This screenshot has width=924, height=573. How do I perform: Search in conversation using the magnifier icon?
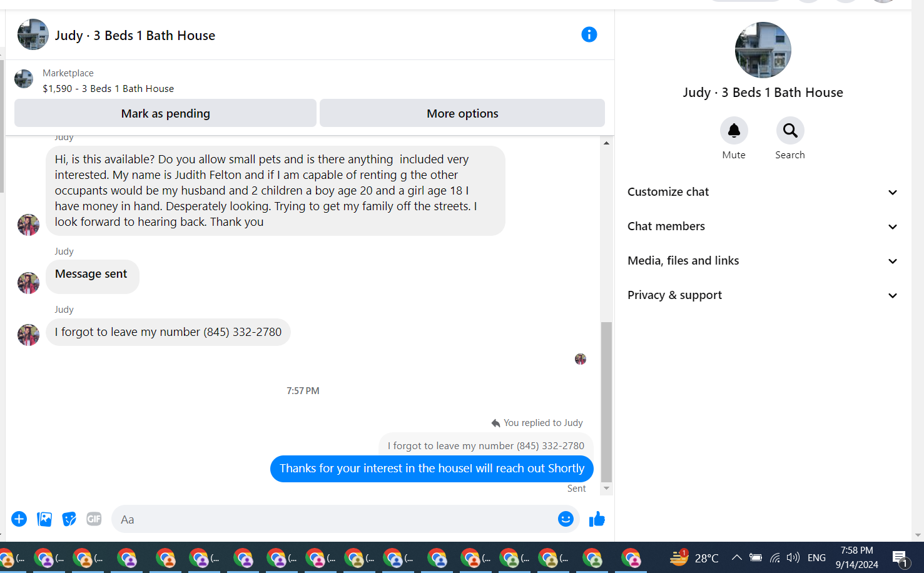pos(789,130)
